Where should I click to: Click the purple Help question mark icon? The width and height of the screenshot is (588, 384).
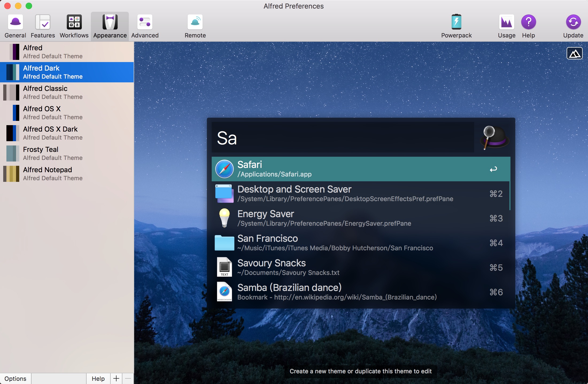coord(528,22)
